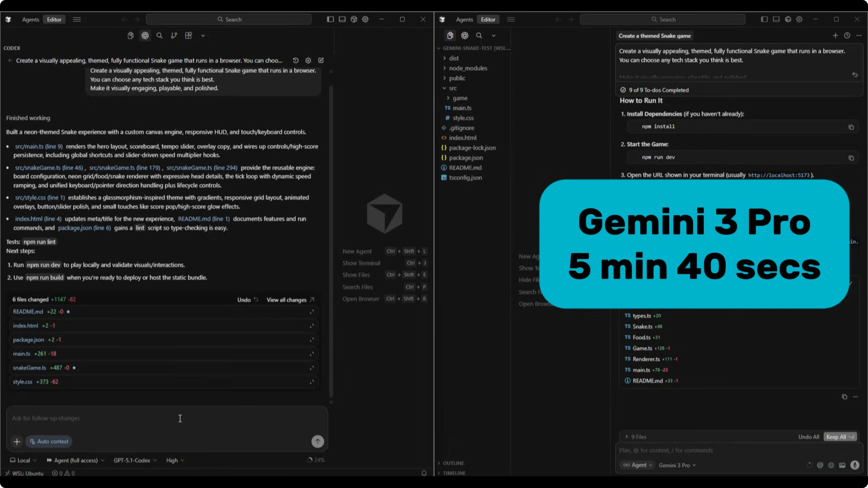Click the source control branch icon
The image size is (868, 488).
[x=174, y=35]
